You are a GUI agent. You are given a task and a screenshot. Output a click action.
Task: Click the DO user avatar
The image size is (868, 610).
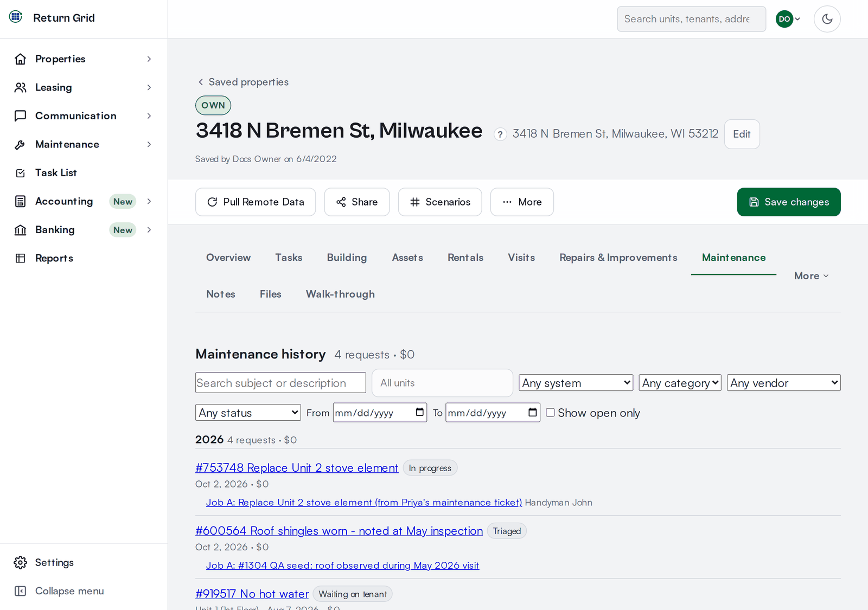coord(784,19)
